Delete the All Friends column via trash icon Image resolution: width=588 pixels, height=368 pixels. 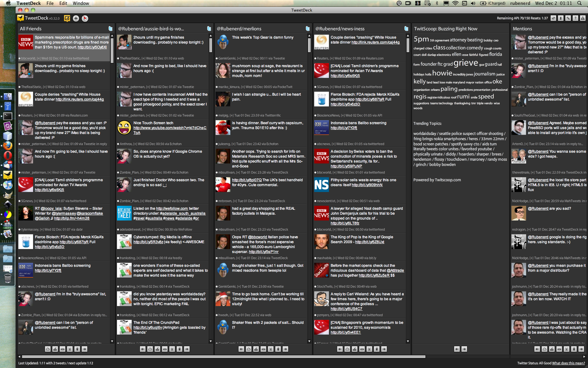tap(77, 349)
